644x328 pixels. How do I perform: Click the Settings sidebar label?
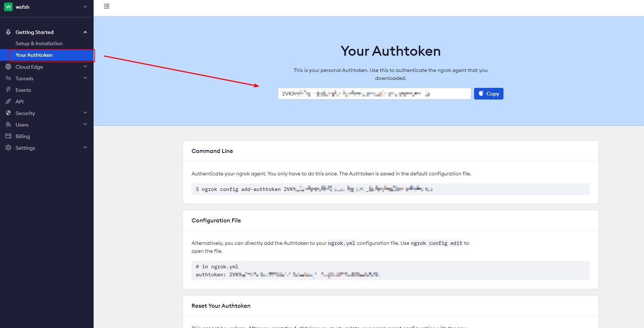pyautogui.click(x=25, y=148)
